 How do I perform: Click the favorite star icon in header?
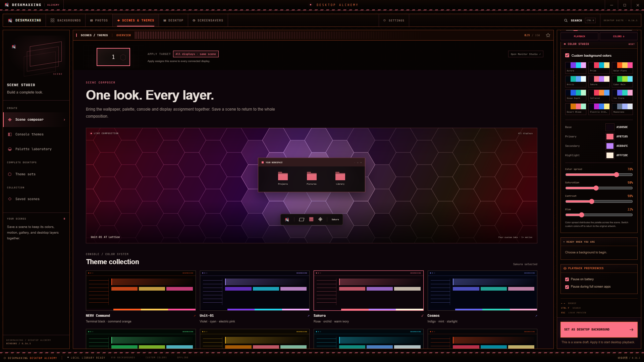548,35
